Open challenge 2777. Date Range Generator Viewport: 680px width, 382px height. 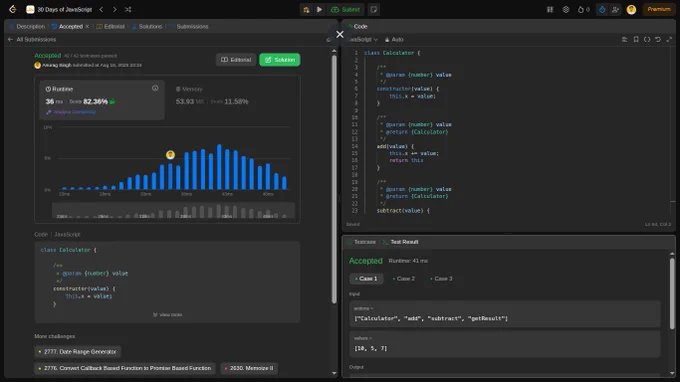(78, 352)
